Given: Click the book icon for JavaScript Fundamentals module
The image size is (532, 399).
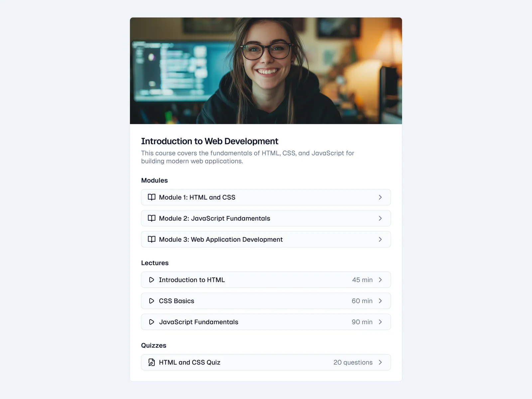Looking at the screenshot, I should coord(152,218).
